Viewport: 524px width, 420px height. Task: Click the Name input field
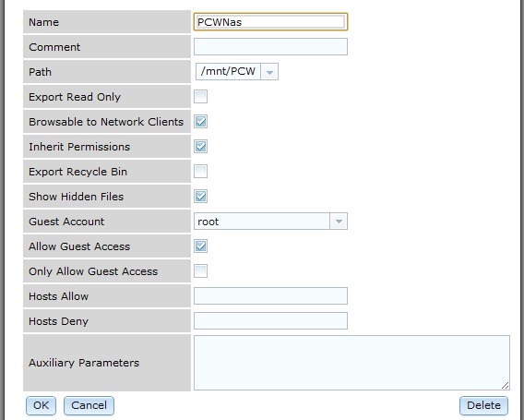pos(270,22)
